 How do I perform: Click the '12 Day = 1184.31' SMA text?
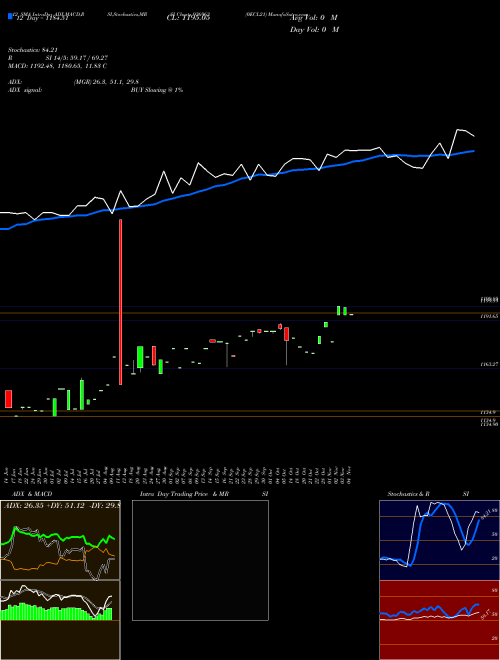point(41,18)
